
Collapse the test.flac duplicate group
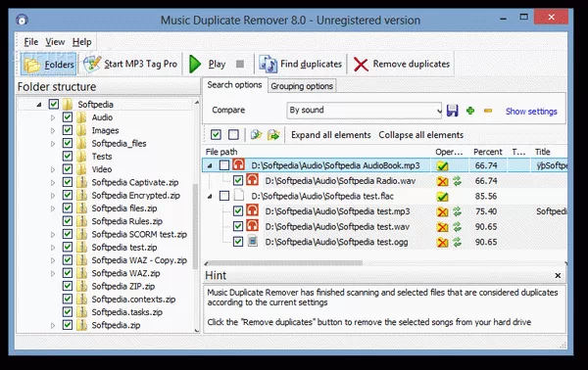tap(210, 196)
